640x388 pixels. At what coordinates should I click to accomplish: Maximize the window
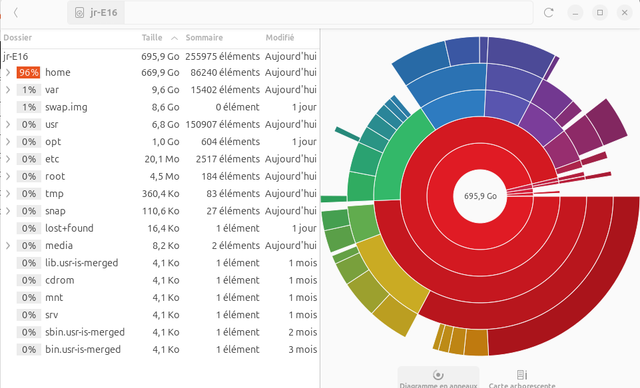600,13
